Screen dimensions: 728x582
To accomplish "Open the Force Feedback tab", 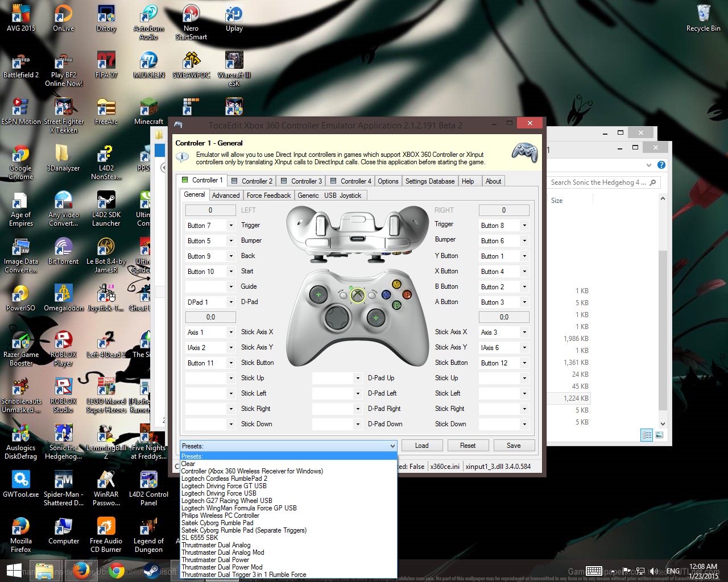I will (x=268, y=194).
